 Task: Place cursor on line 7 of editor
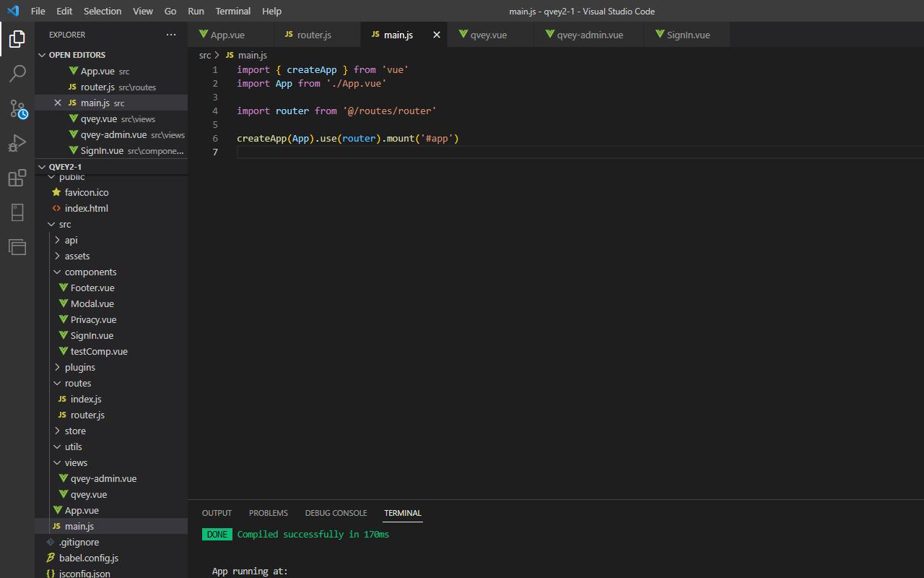(x=580, y=152)
